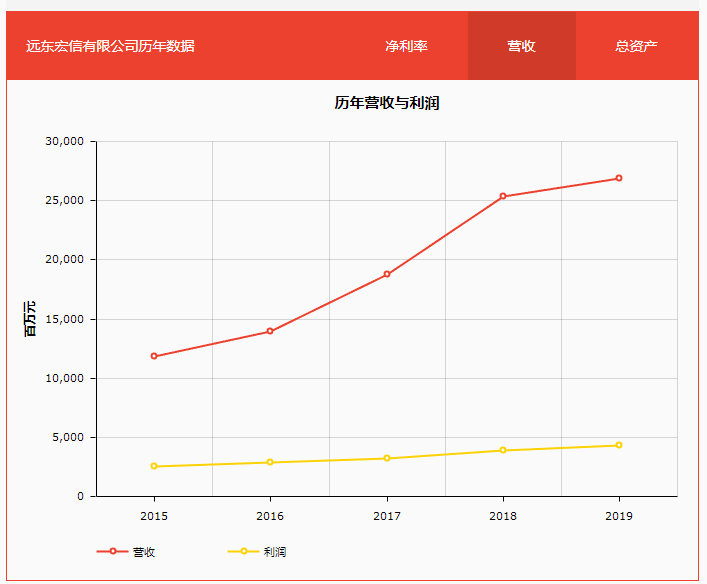The width and height of the screenshot is (707, 584).
Task: Click the 2019 利润 data point
Action: tap(619, 445)
